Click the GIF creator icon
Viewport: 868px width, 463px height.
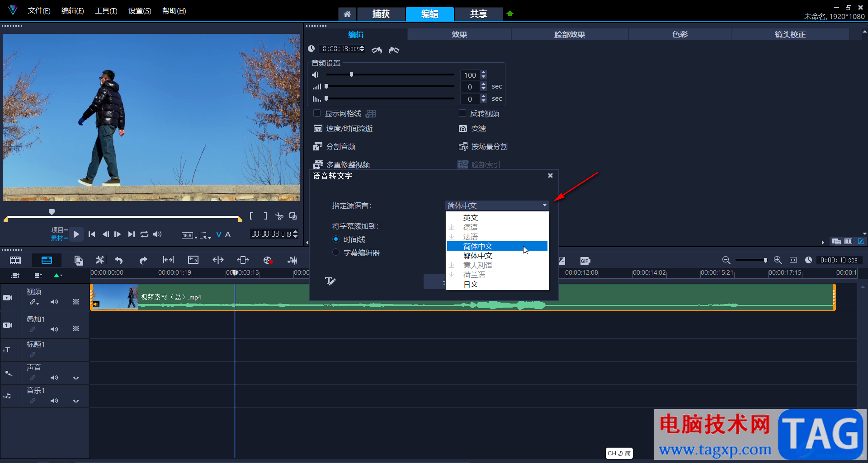[585, 261]
